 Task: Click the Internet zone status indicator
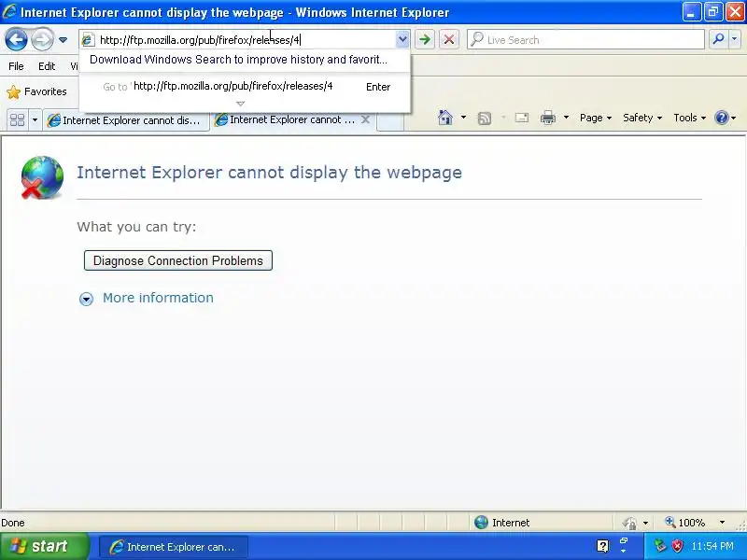(x=502, y=523)
